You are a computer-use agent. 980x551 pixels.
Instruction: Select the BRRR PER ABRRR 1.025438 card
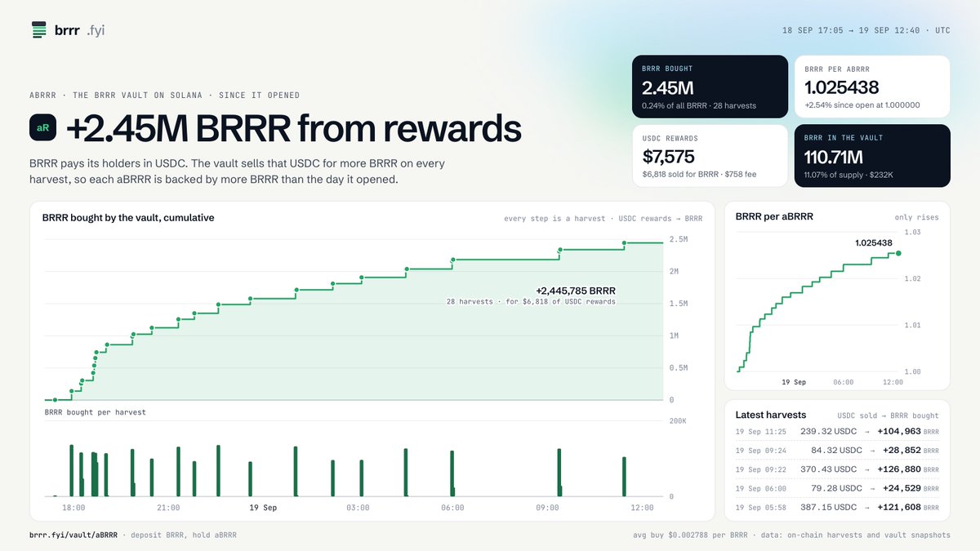click(872, 87)
